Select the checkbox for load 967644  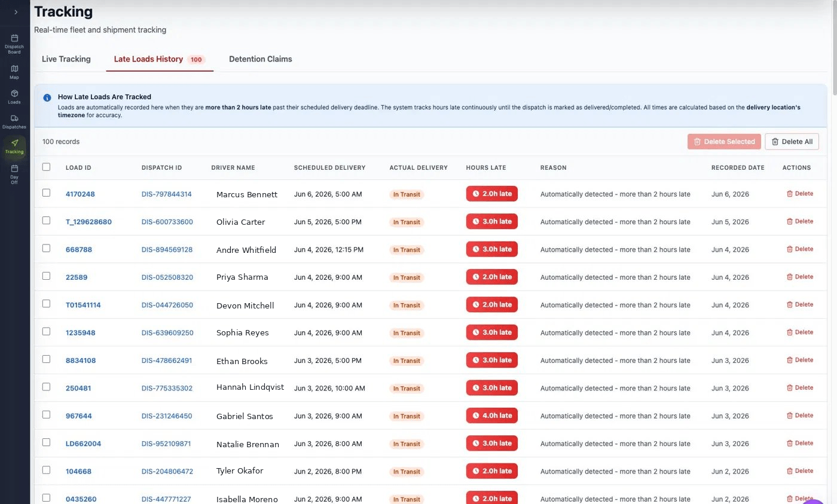tap(47, 414)
